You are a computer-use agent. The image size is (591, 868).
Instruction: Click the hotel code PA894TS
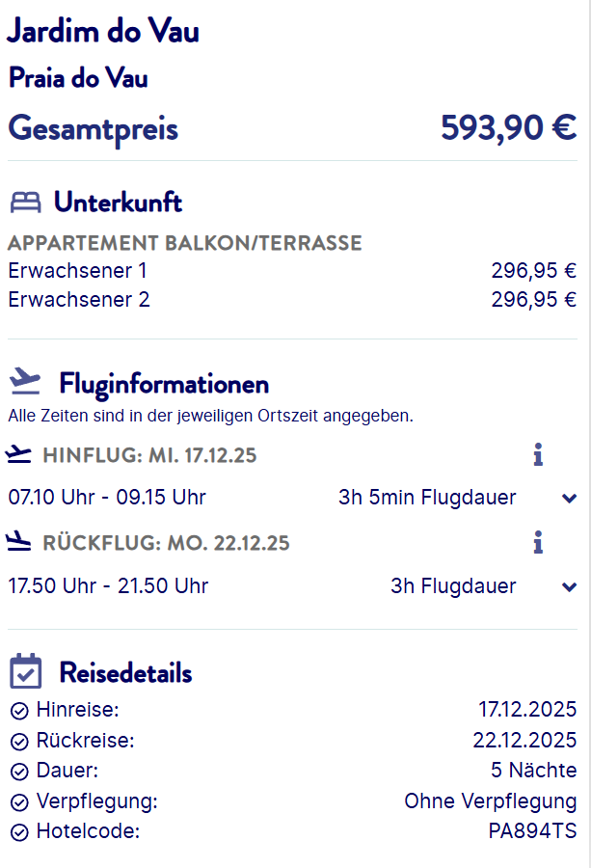[532, 831]
